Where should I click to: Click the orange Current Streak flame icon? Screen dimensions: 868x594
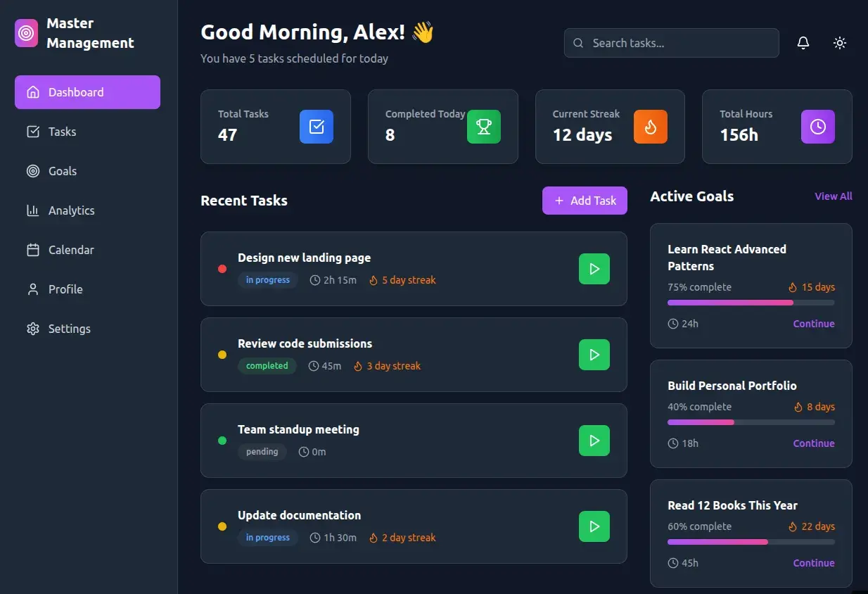(651, 127)
